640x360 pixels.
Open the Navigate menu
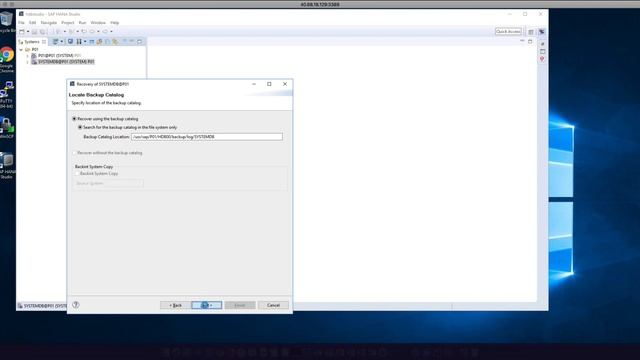(49, 23)
